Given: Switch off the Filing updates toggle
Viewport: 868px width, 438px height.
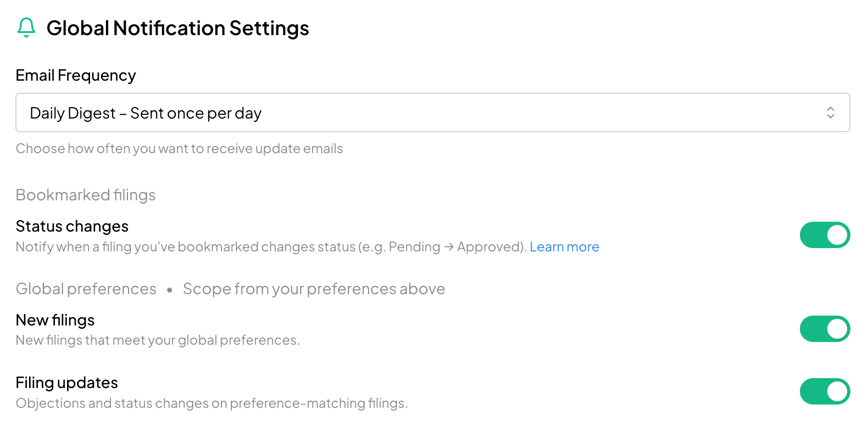Looking at the screenshot, I should pos(825,391).
